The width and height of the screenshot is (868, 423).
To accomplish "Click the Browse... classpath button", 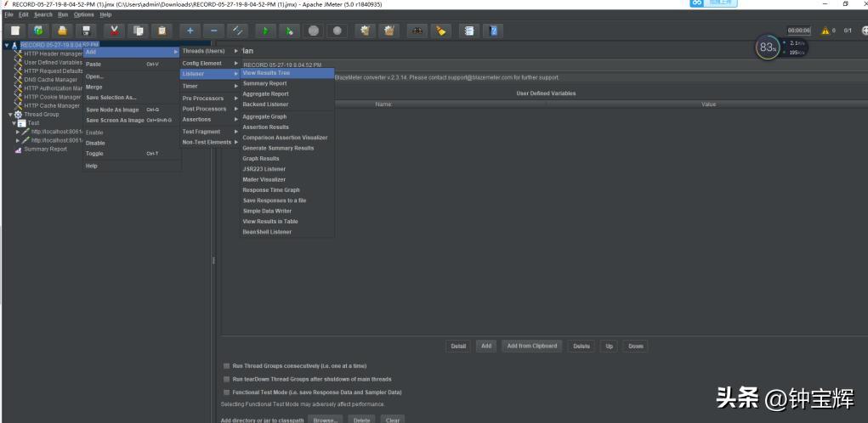I will pos(325,420).
